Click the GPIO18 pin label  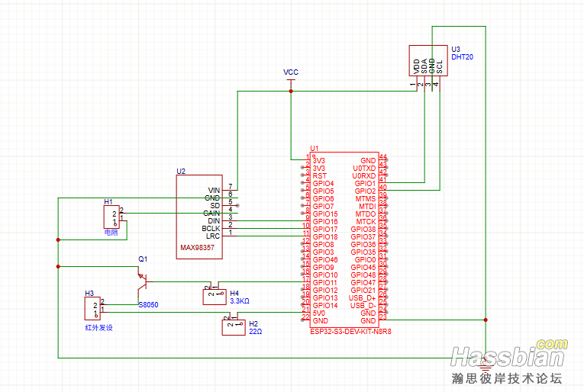[x=325, y=237]
